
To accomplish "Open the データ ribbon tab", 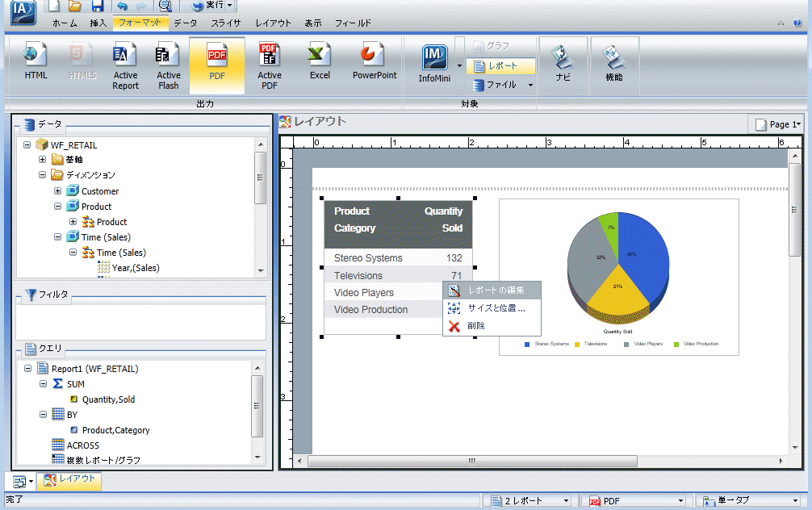I will click(186, 23).
